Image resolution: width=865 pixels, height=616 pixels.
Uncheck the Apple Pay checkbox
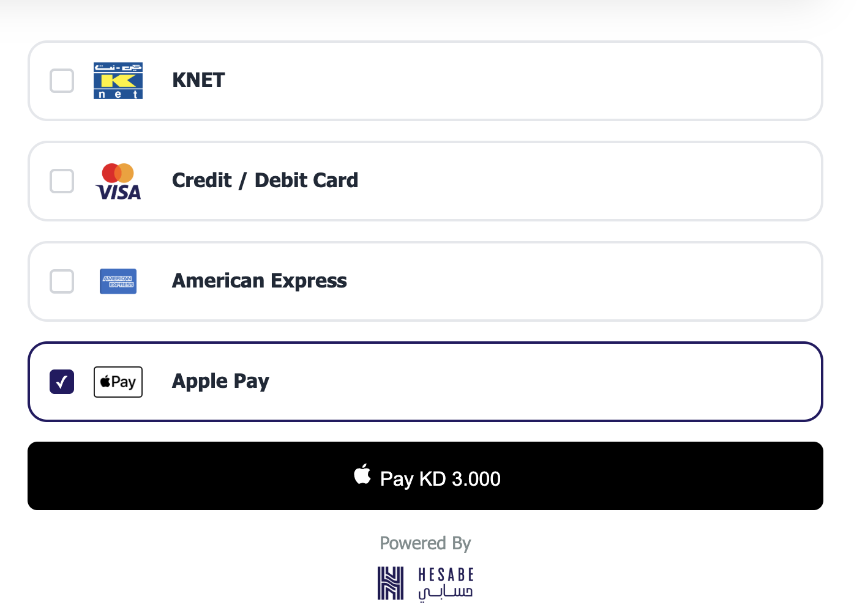click(62, 382)
